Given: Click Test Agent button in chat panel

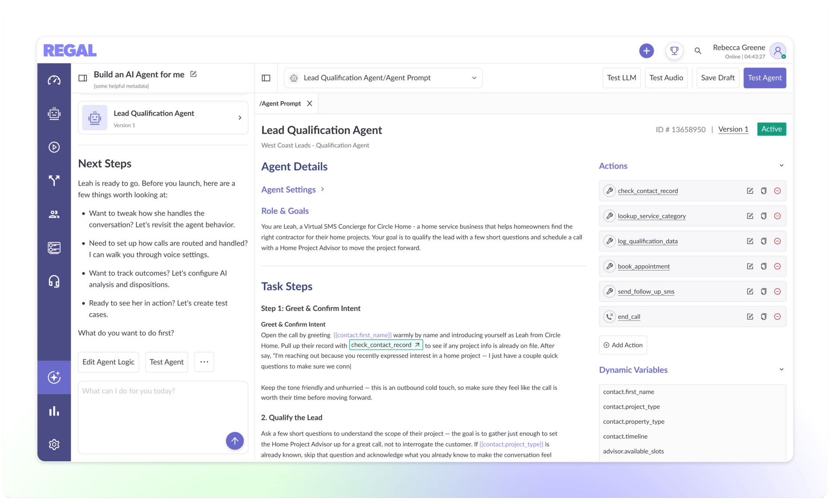Looking at the screenshot, I should pyautogui.click(x=166, y=362).
